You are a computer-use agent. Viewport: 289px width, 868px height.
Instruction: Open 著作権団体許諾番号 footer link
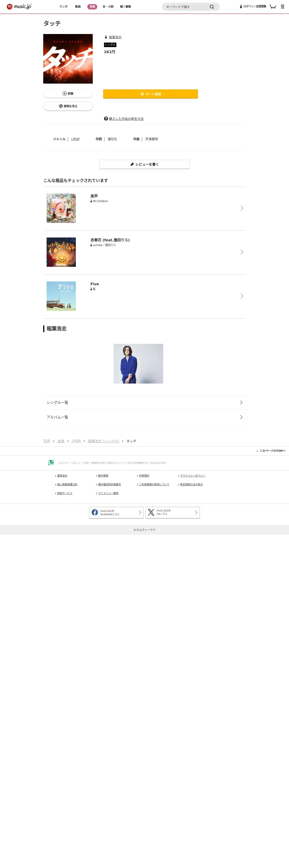(x=109, y=484)
